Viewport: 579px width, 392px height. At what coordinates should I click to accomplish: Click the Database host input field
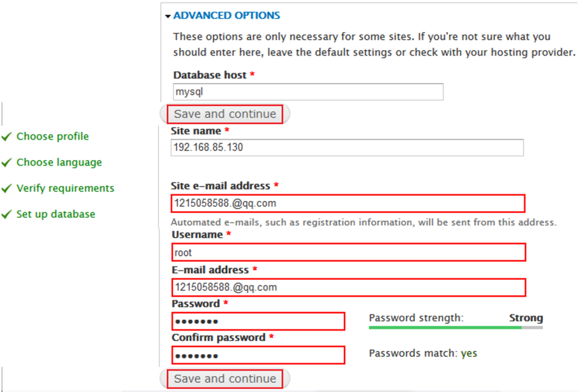click(x=308, y=92)
